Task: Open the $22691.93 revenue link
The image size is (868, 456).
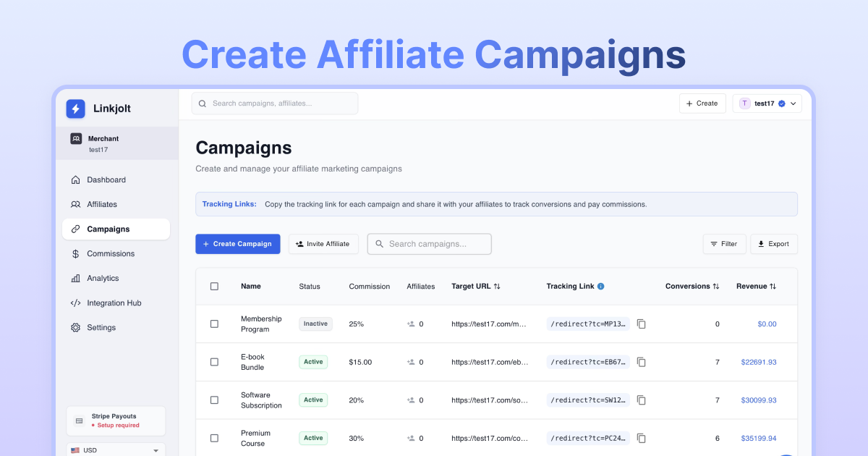Action: (x=758, y=362)
